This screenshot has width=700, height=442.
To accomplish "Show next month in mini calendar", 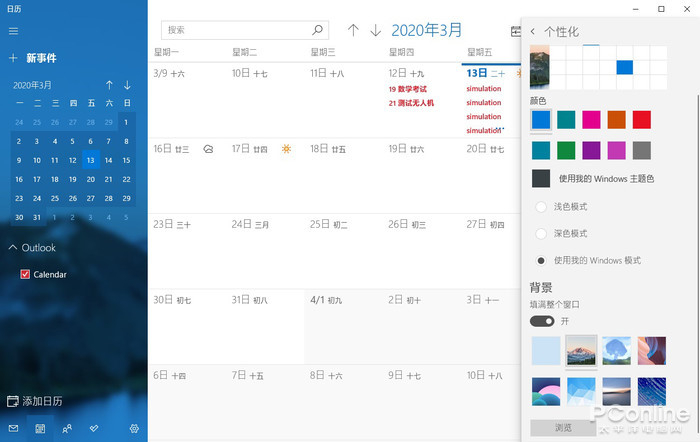I will (x=127, y=85).
